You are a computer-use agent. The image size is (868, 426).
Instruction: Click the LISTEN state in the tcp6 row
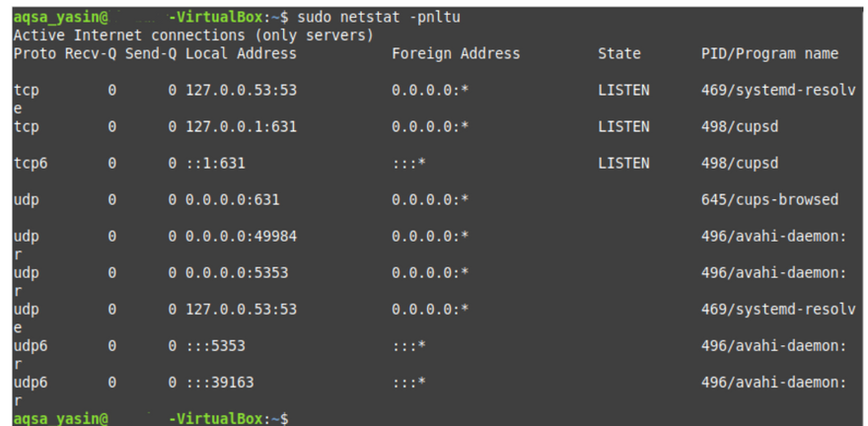click(x=623, y=163)
